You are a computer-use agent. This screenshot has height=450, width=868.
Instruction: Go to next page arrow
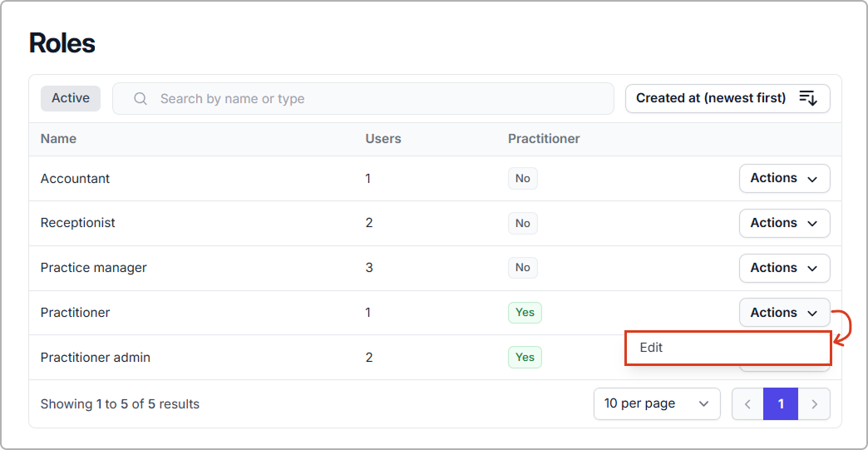click(814, 404)
